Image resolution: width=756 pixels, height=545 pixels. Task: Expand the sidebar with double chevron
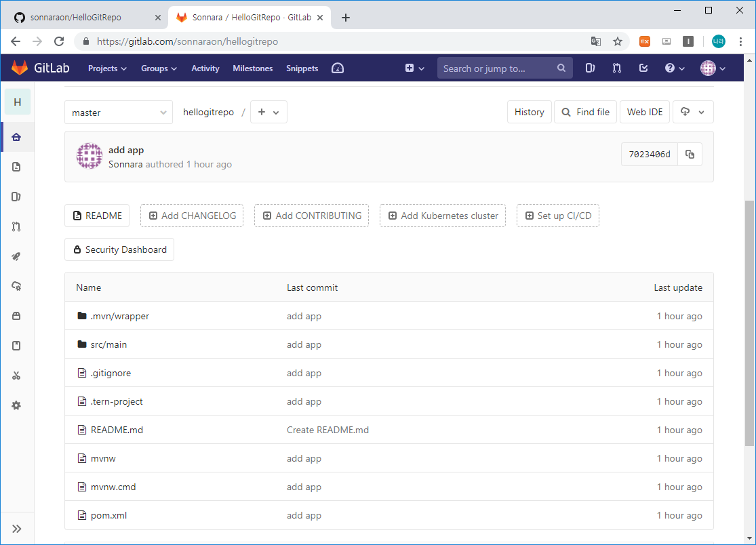(x=17, y=529)
